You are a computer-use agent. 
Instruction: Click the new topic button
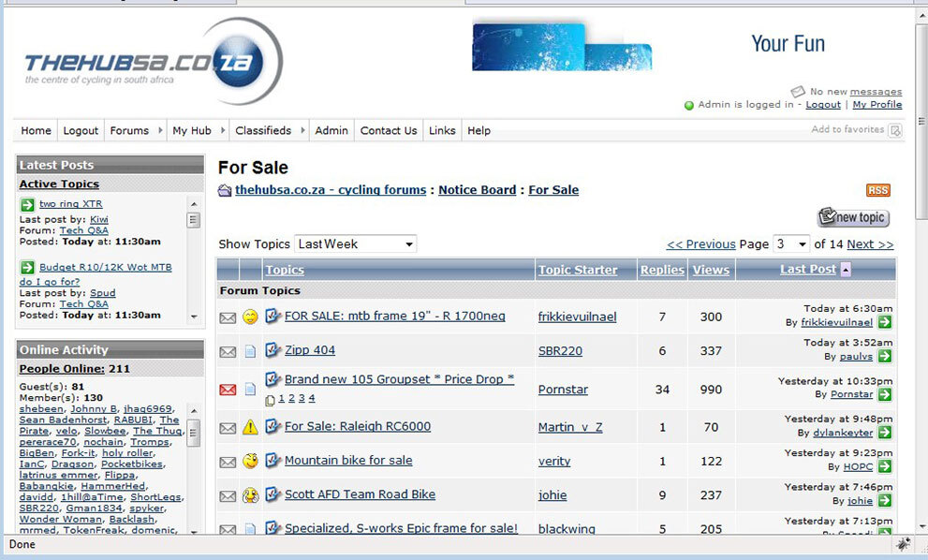853,217
